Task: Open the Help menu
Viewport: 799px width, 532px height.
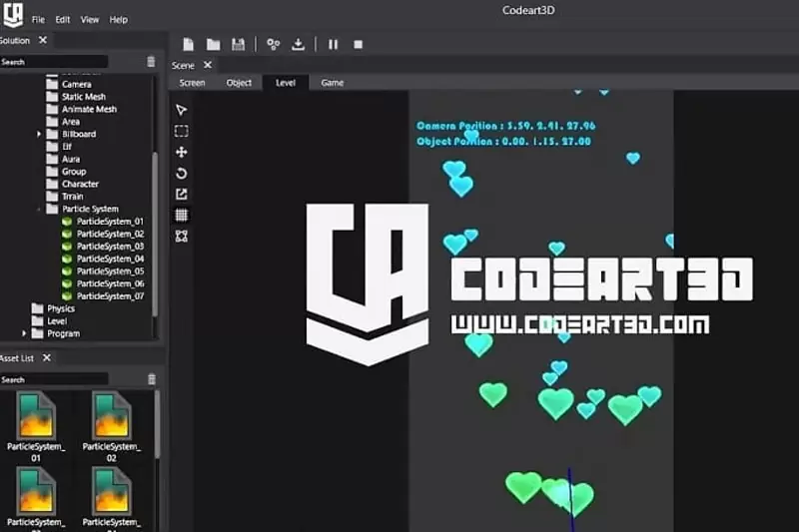Action: click(118, 19)
